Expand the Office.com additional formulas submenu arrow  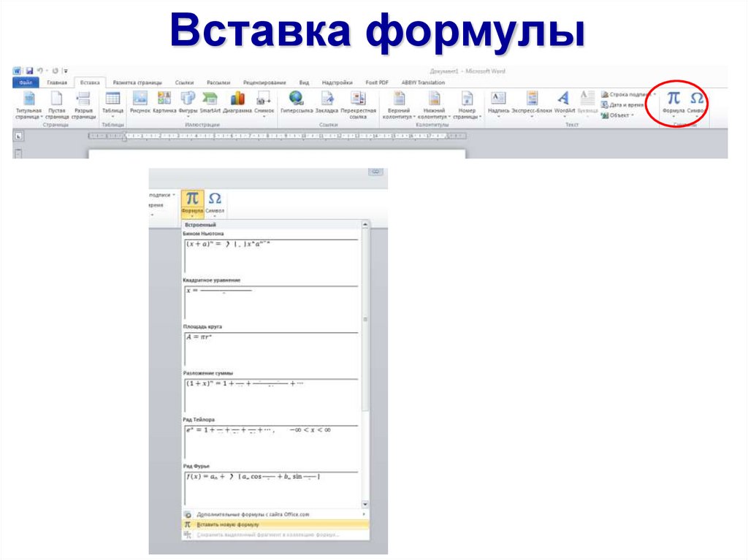[x=364, y=514]
